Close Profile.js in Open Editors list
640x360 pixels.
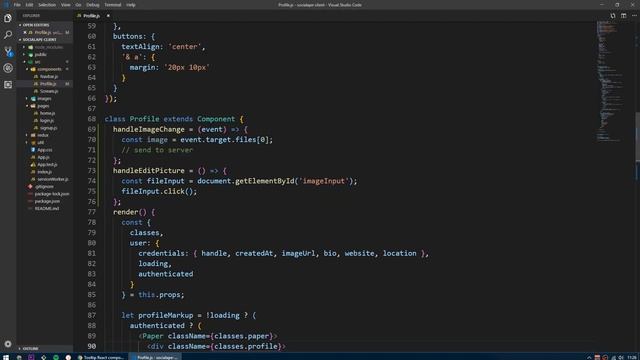(x=24, y=32)
